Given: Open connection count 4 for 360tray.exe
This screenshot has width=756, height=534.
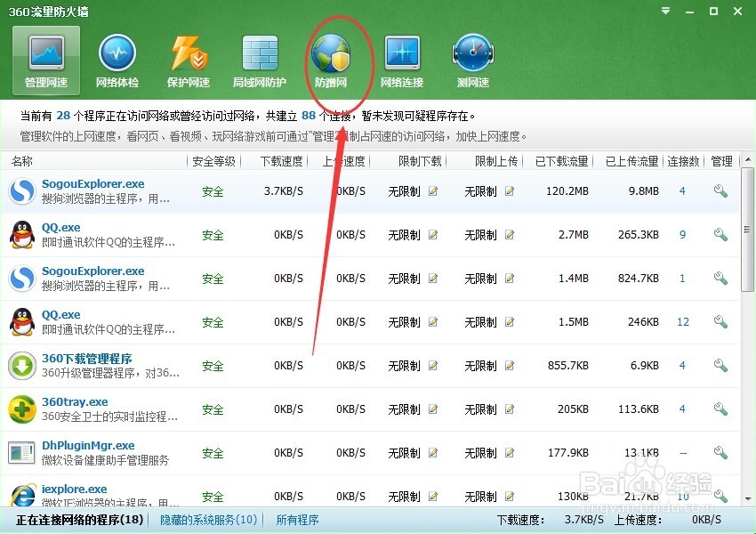Looking at the screenshot, I should (x=682, y=409).
